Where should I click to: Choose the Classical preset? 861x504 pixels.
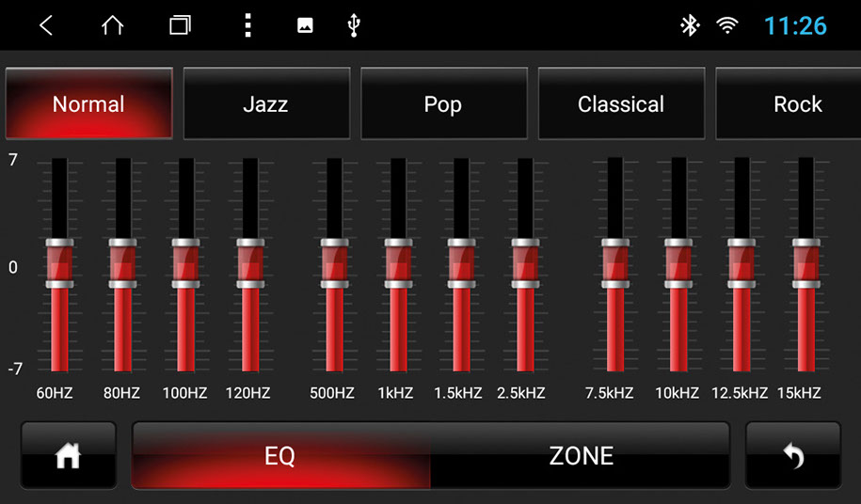pos(620,104)
